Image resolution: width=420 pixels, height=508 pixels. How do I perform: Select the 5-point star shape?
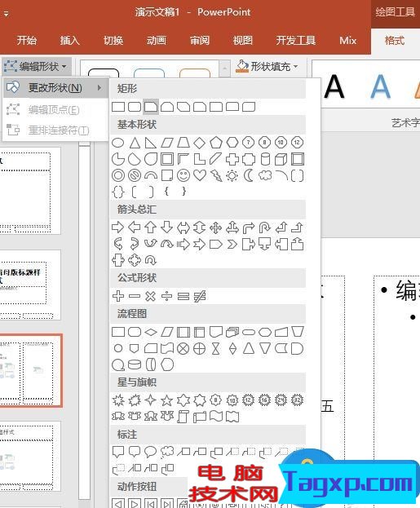point(167,400)
